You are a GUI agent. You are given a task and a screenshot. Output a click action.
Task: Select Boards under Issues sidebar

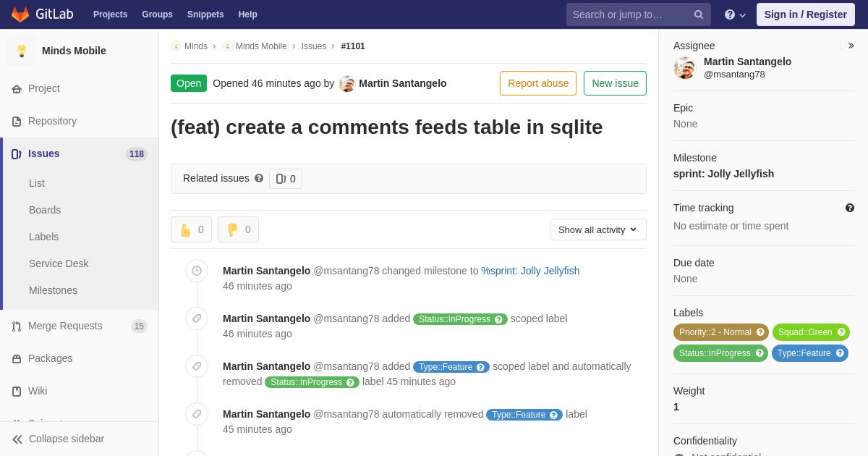(x=45, y=210)
